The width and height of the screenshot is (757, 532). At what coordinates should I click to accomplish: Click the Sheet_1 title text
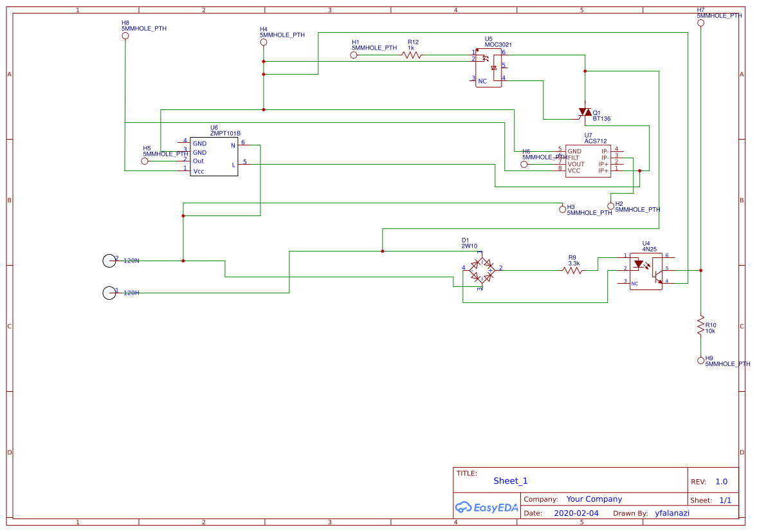510,481
